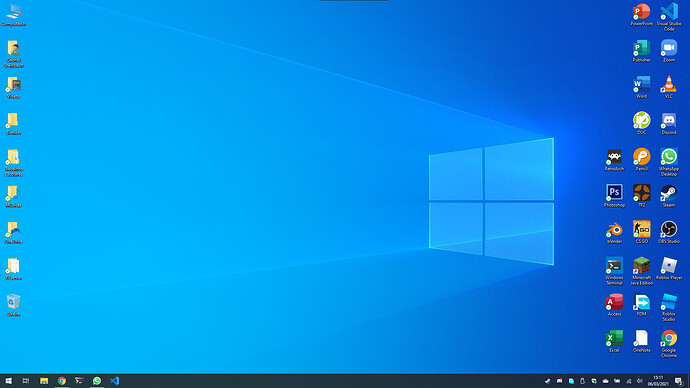The width and height of the screenshot is (690, 388).
Task: Select the Discord desktop icon
Action: 668,123
